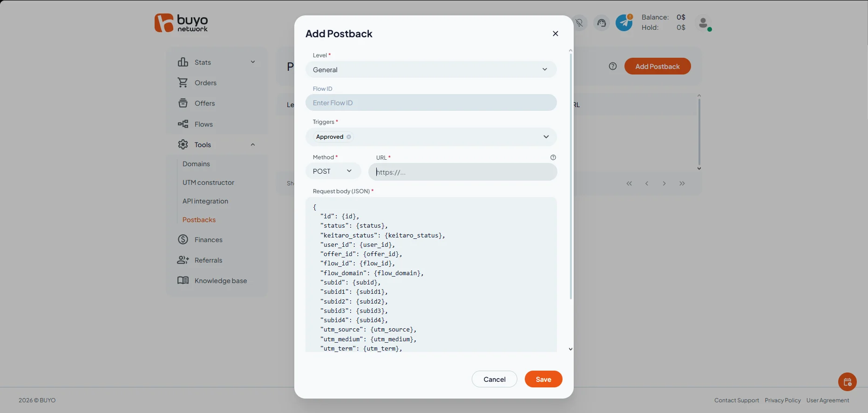Click the Postbacks page help icon

point(613,66)
